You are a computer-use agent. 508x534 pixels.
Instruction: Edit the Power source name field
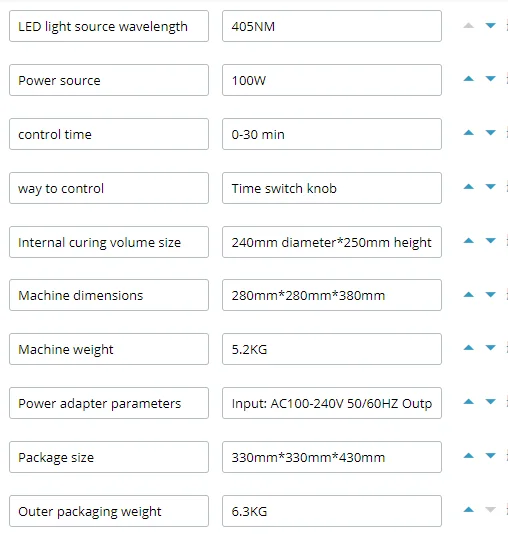click(109, 80)
